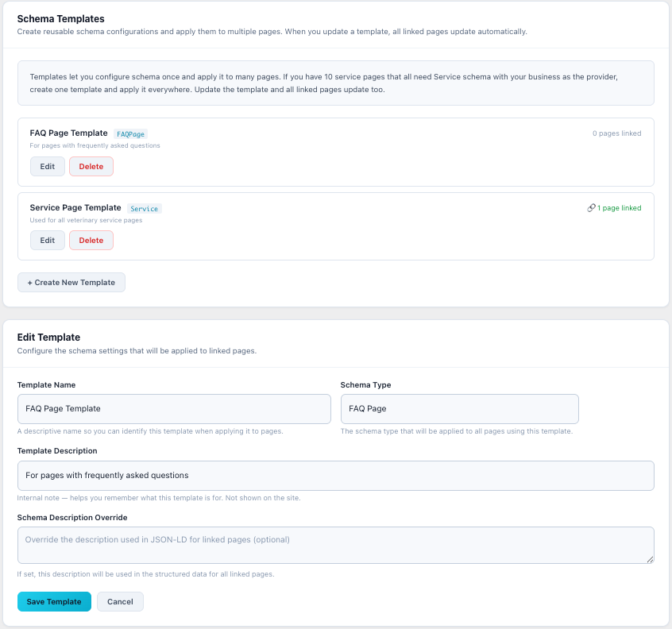The height and width of the screenshot is (629, 672).
Task: Cancel editing the template
Action: pyautogui.click(x=120, y=601)
